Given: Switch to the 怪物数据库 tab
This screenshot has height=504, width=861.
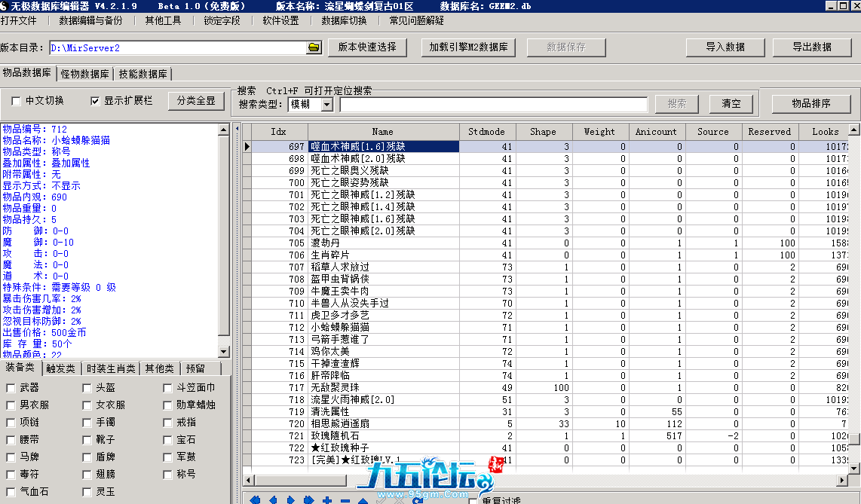Looking at the screenshot, I should tap(84, 74).
